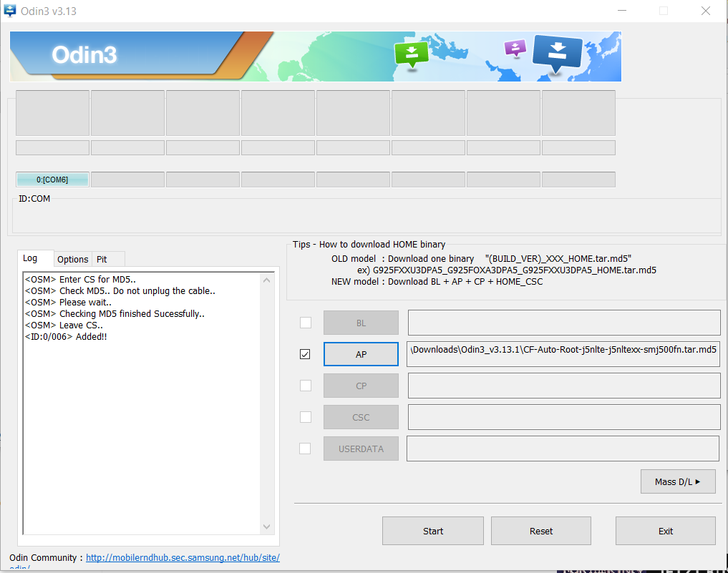Start the flashing process

point(432,531)
